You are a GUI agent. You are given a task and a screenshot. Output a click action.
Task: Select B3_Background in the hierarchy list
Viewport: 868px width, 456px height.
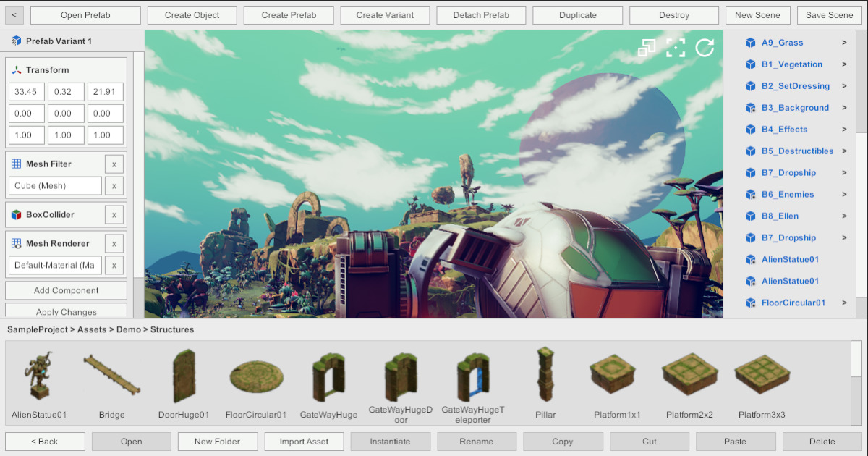[x=794, y=108]
